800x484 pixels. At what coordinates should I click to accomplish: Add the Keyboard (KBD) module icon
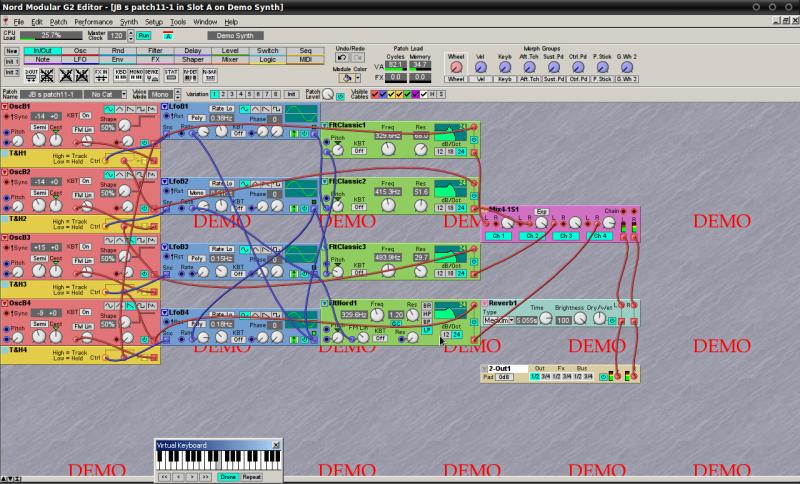(120, 75)
